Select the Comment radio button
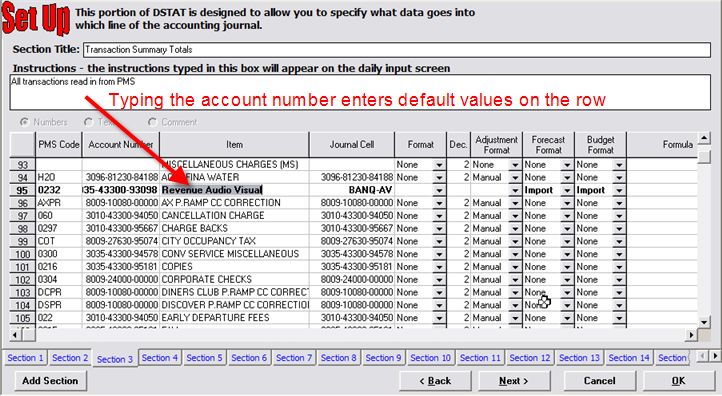This screenshot has height=396, width=722. pyautogui.click(x=152, y=122)
